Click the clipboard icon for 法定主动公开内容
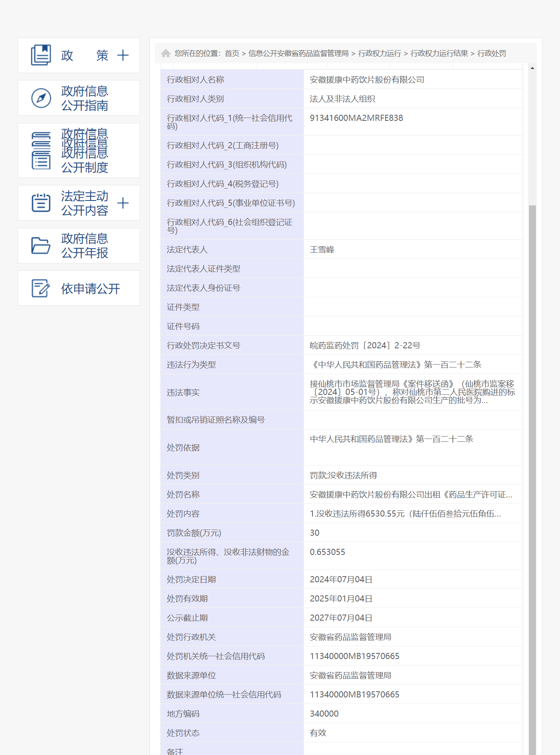 tap(41, 203)
